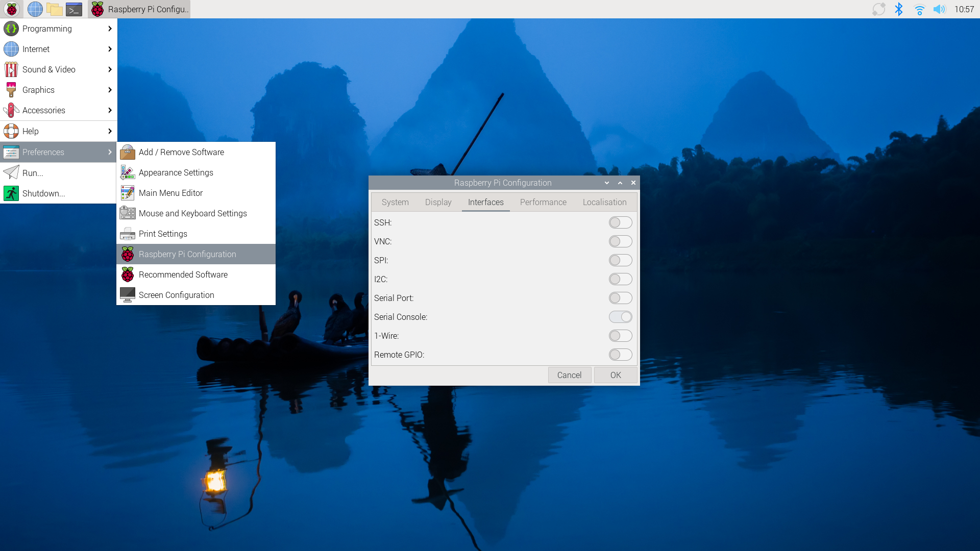The width and height of the screenshot is (980, 551).
Task: Expand the Programming submenu
Action: click(x=59, y=29)
